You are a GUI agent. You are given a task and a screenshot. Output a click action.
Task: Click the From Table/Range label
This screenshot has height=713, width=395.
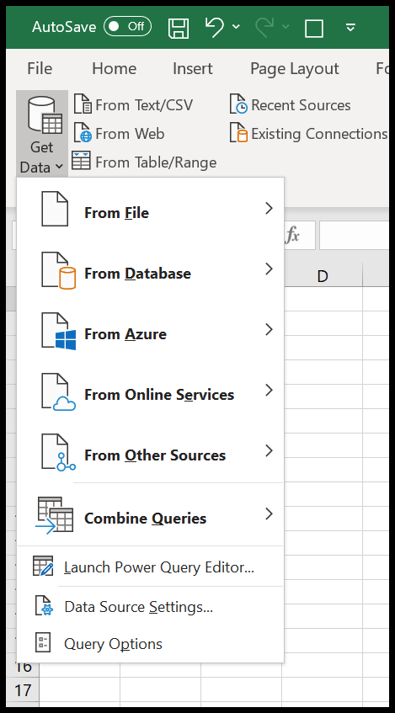pos(156,162)
